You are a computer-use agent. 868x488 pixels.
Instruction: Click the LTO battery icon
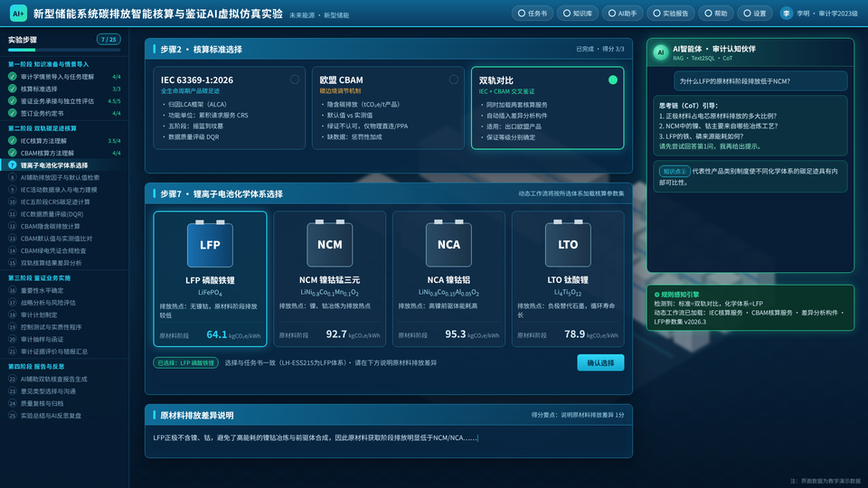(x=568, y=243)
